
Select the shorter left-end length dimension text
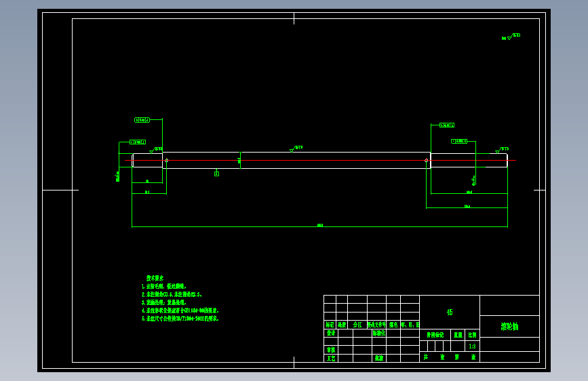(147, 181)
